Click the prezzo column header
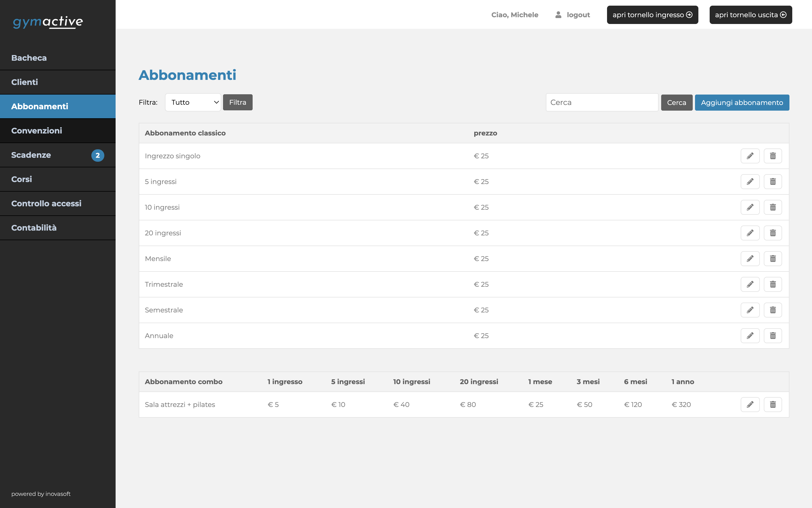The image size is (812, 508). tap(485, 133)
